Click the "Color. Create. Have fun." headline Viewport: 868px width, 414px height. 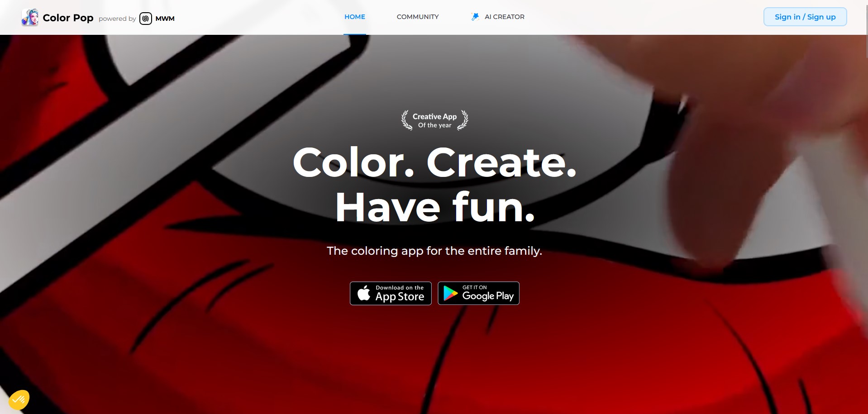click(434, 185)
